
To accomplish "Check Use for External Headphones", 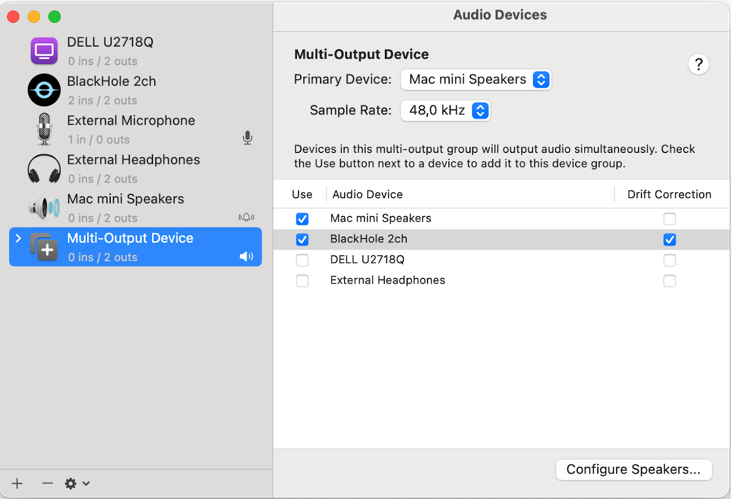I will coord(302,281).
